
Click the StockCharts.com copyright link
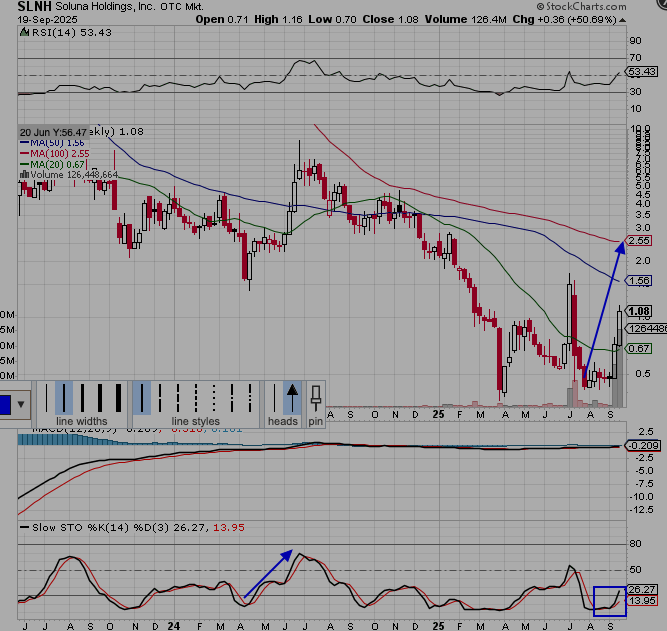point(581,6)
